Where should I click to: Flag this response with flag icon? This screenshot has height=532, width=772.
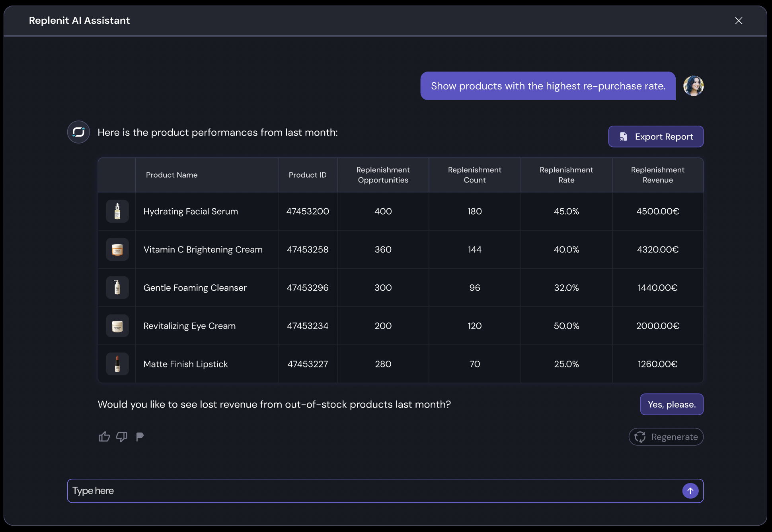(x=140, y=437)
